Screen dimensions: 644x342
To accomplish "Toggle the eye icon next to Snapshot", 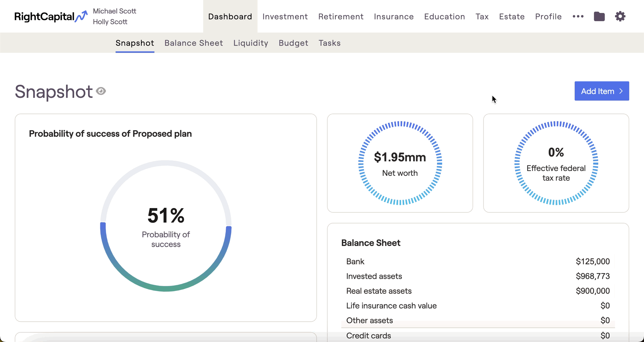I will [x=101, y=91].
